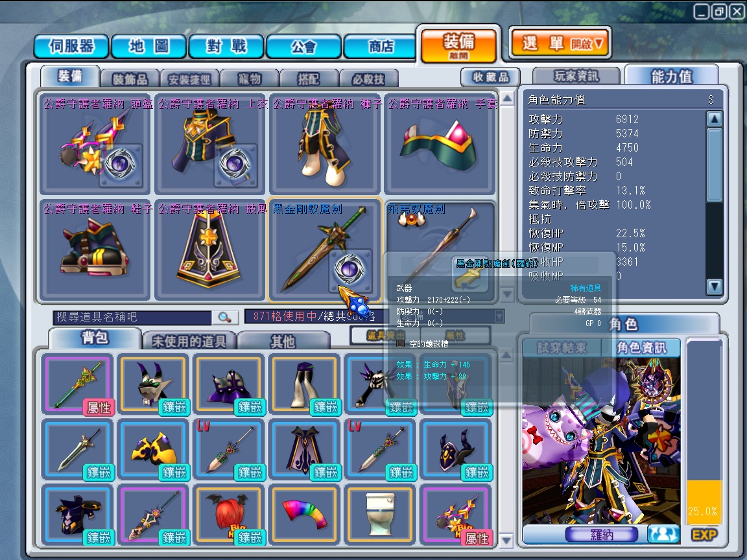Image resolution: width=747 pixels, height=560 pixels.
Task: Open the gem socket on the 上衣 slot
Action: 235,165
